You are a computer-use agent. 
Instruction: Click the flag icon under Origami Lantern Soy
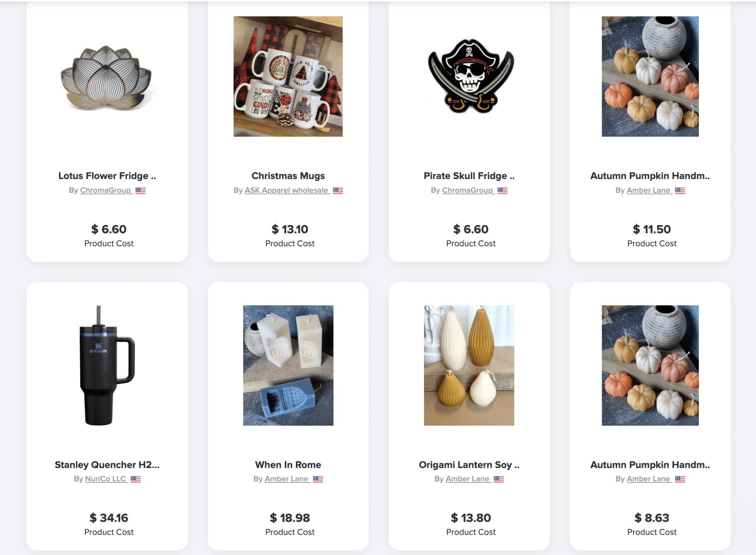pyautogui.click(x=499, y=479)
